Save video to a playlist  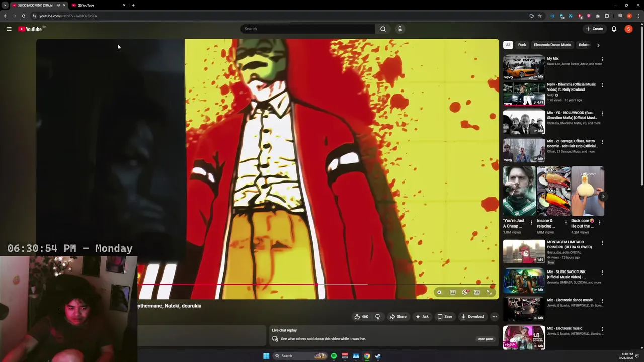point(444,317)
